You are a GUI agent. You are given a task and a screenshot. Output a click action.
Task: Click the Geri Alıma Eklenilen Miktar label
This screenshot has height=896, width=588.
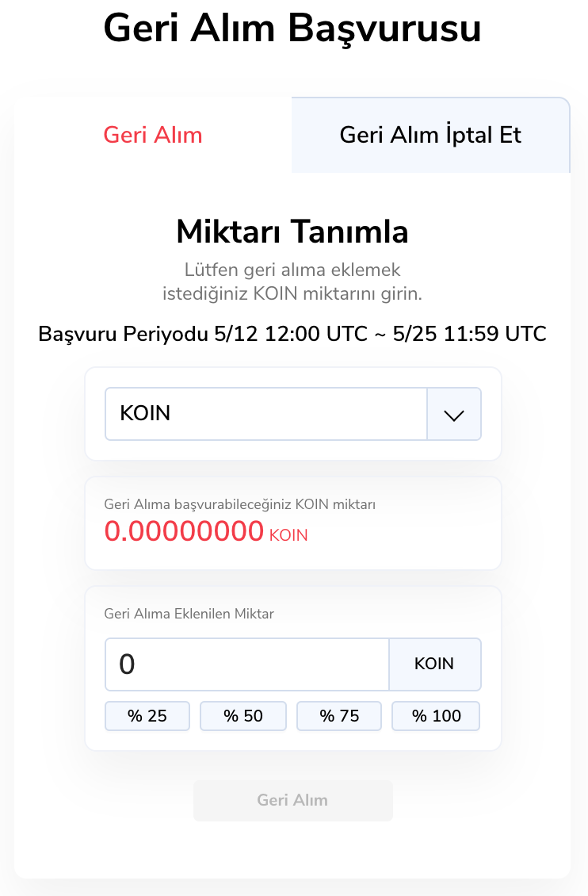[x=189, y=613]
